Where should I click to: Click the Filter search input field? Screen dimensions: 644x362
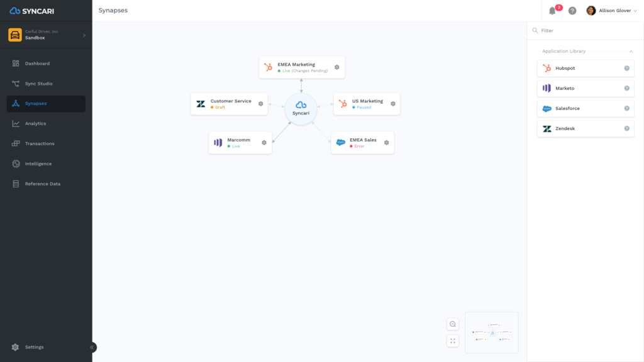(x=586, y=30)
